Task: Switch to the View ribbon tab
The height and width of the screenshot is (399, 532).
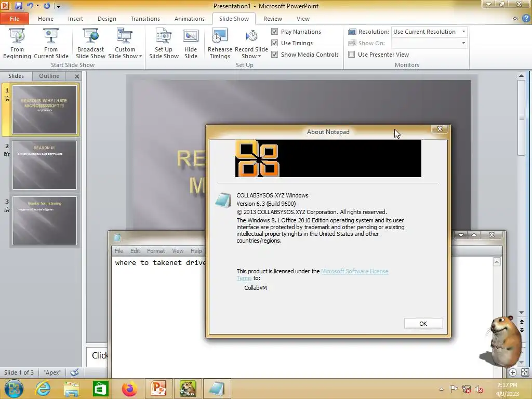Action: (x=303, y=19)
